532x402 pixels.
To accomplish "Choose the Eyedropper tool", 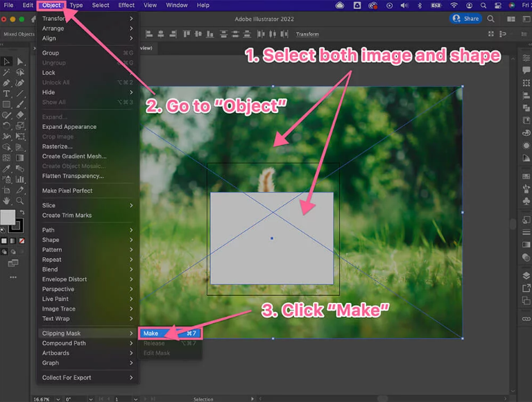I will (6, 169).
